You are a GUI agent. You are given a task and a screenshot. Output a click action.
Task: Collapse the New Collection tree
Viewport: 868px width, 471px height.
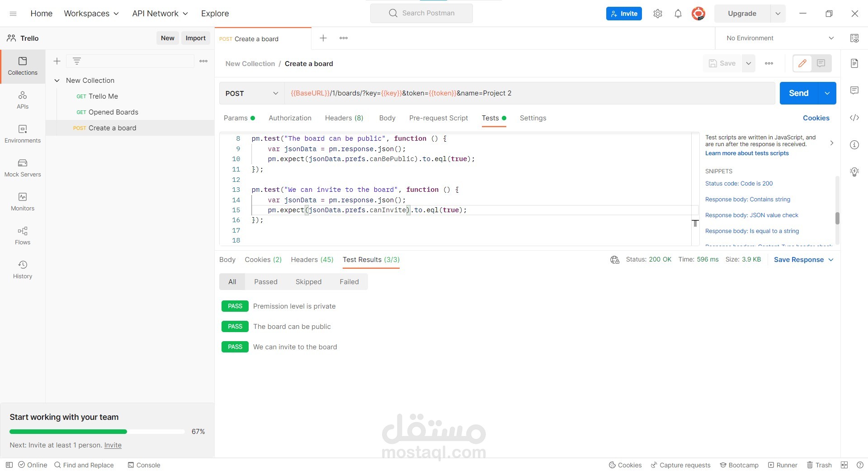[x=57, y=81]
